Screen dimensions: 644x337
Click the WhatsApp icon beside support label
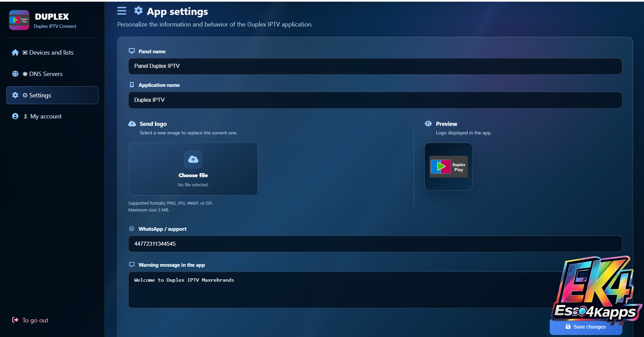[132, 229]
